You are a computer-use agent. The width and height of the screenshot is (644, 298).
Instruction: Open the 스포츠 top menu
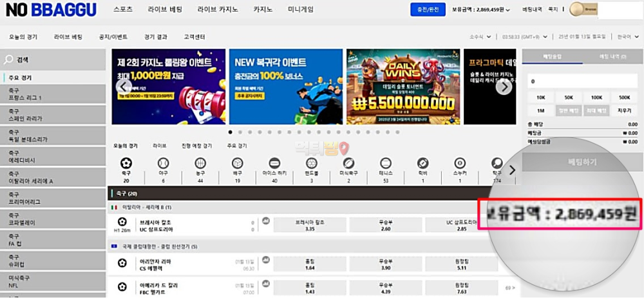point(123,9)
